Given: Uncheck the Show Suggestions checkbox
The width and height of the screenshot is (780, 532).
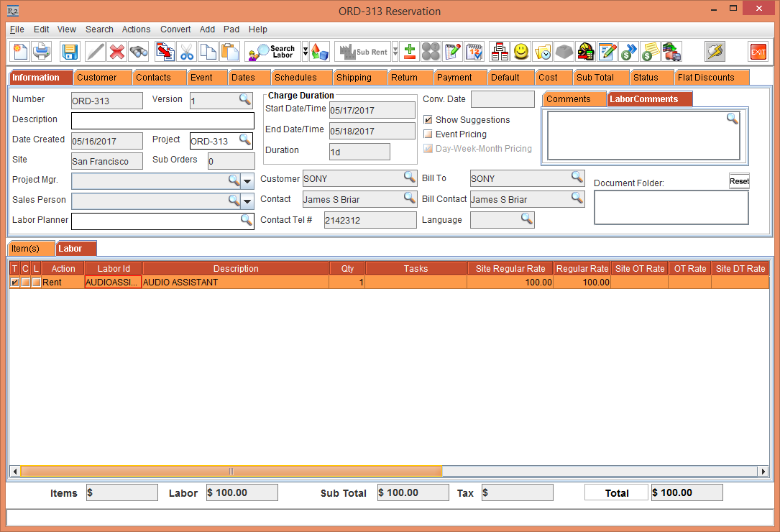Looking at the screenshot, I should pos(428,120).
